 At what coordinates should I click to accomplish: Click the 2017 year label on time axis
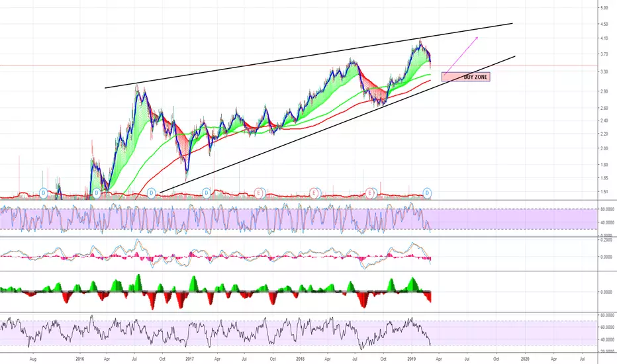pos(189,359)
